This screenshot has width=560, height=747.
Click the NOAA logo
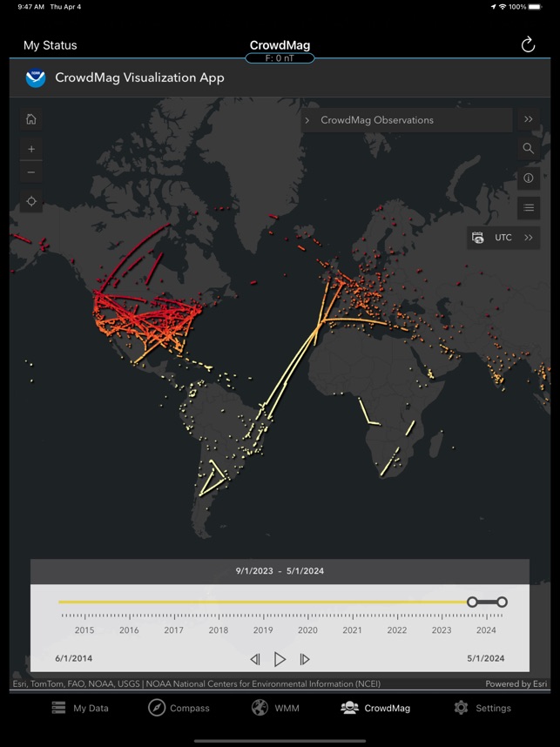(x=35, y=77)
